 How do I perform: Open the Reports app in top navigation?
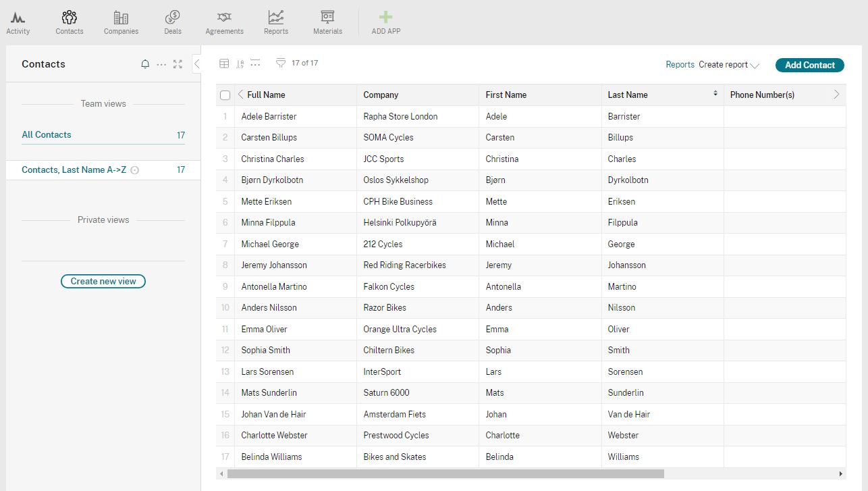275,22
